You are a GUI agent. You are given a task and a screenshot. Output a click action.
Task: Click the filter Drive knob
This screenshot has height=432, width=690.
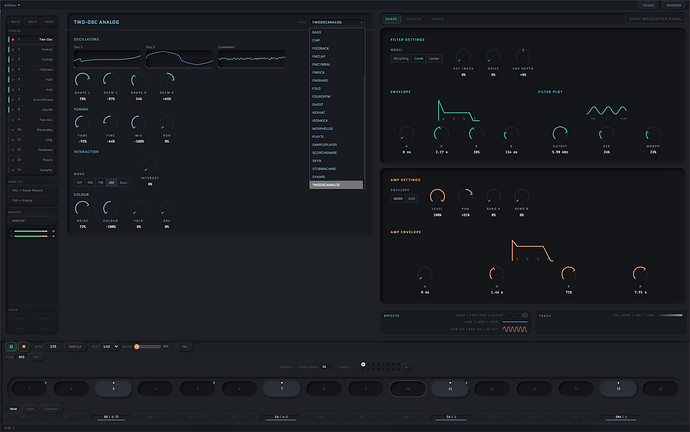coord(493,56)
